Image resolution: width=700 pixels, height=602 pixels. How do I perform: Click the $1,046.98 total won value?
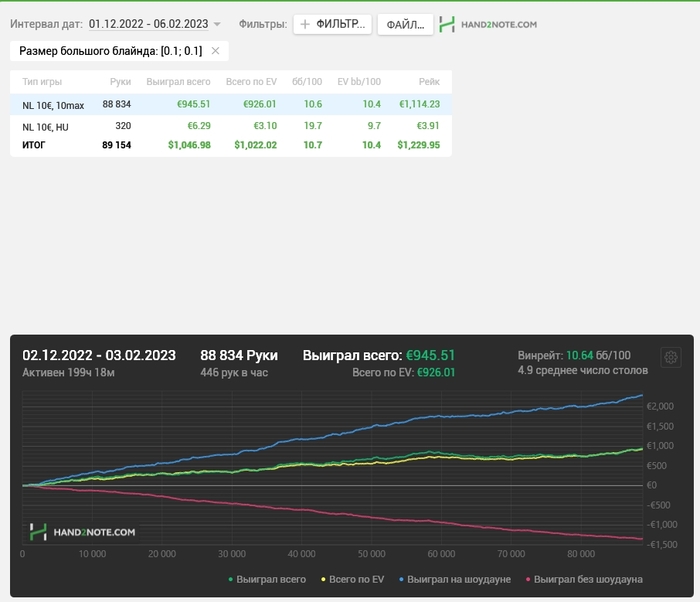[x=189, y=145]
